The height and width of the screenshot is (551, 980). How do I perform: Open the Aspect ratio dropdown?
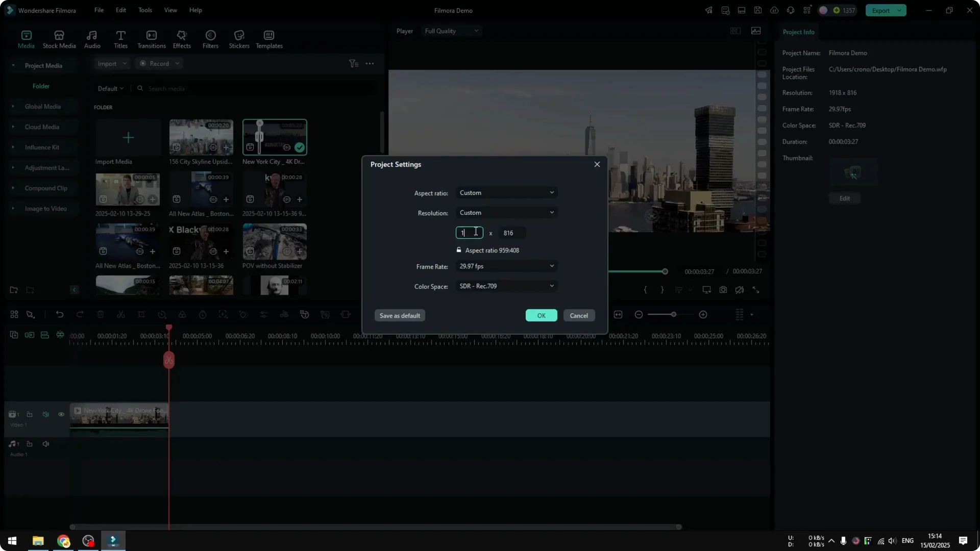pos(506,193)
